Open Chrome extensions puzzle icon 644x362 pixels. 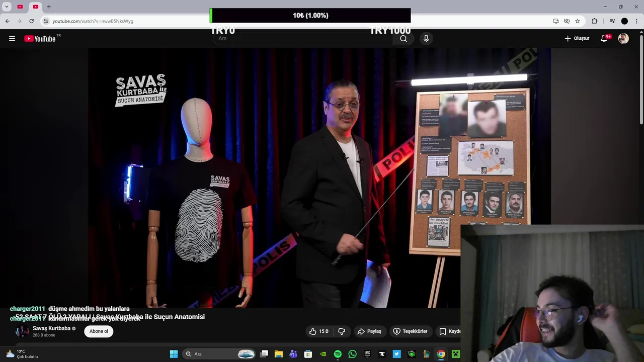[595, 21]
